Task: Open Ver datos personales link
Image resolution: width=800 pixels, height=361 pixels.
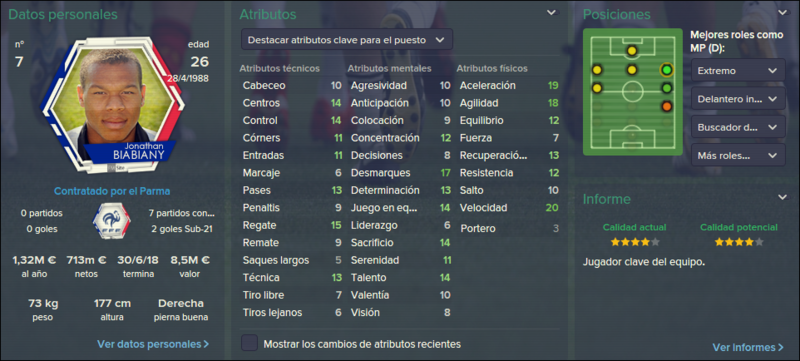Action: pos(153,344)
